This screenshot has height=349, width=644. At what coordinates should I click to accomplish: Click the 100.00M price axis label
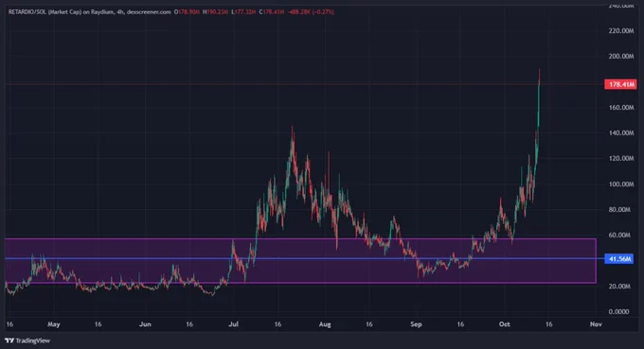point(621,184)
